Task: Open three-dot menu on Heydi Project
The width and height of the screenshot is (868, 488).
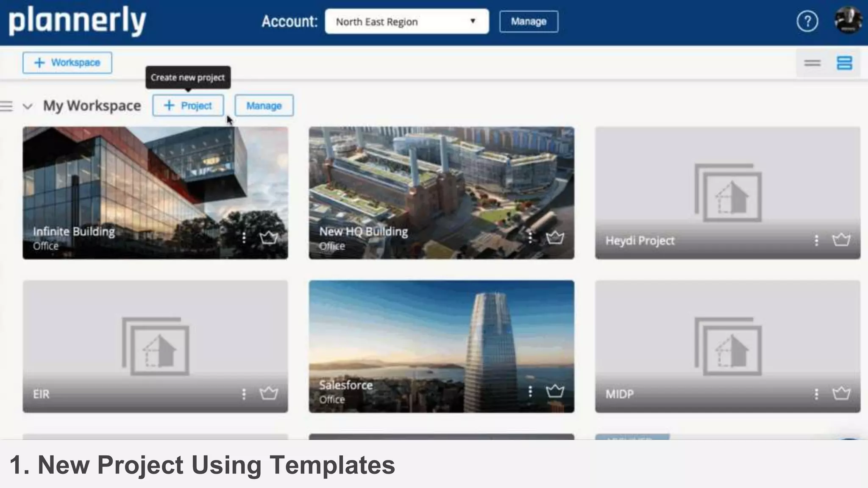Action: (816, 240)
